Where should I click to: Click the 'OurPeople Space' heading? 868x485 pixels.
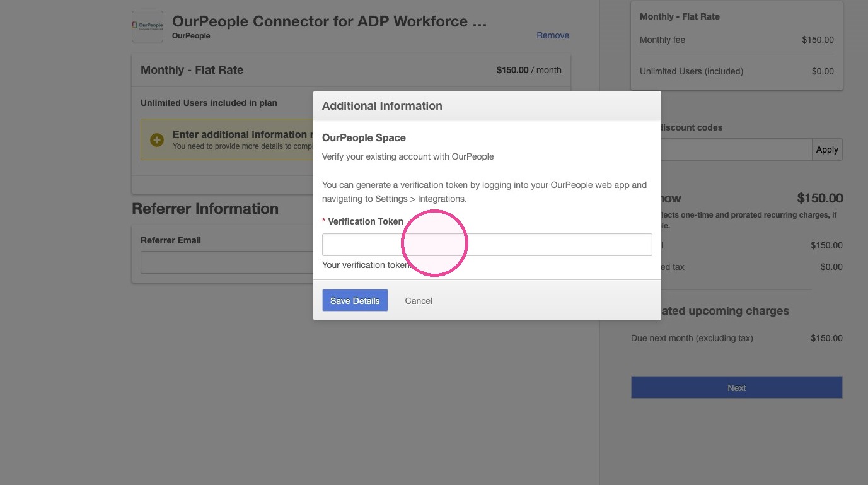[364, 137]
